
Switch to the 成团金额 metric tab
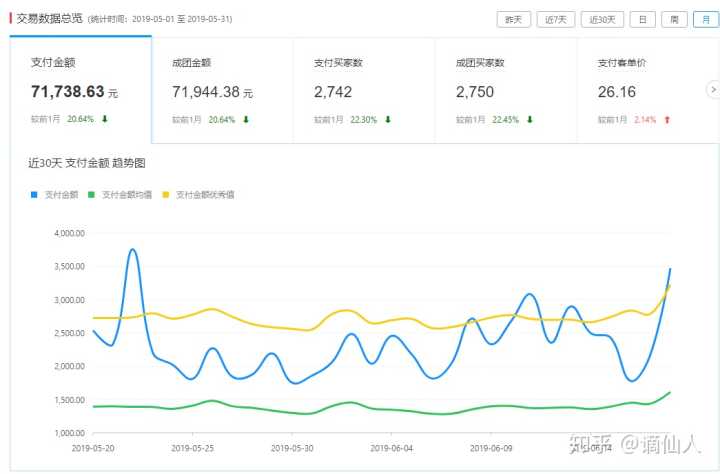[222, 90]
